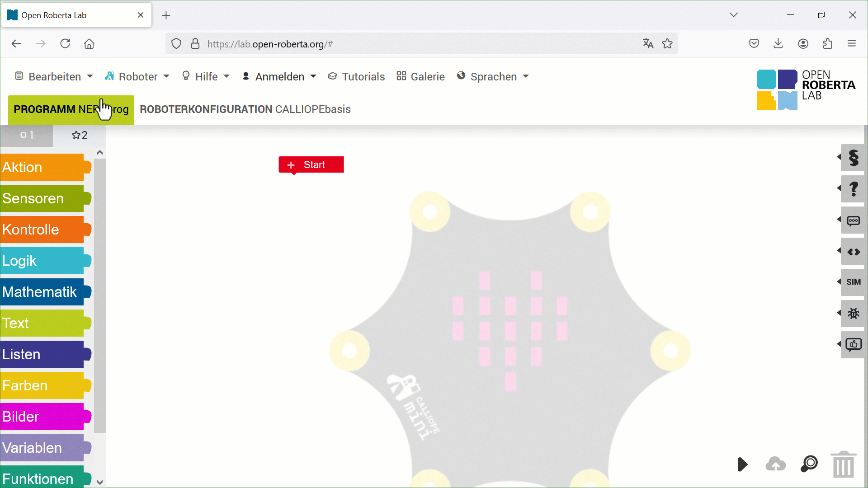This screenshot has height=488, width=868.
Task: Click the cloud upload icon
Action: pyautogui.click(x=776, y=464)
